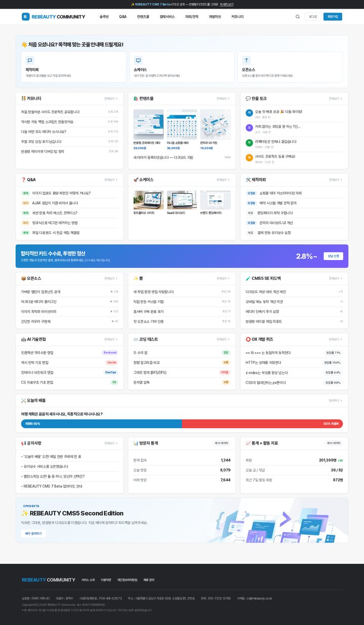Click the 방문자 통계 bar chart icon
This screenshot has width=364, height=625.
click(135, 443)
